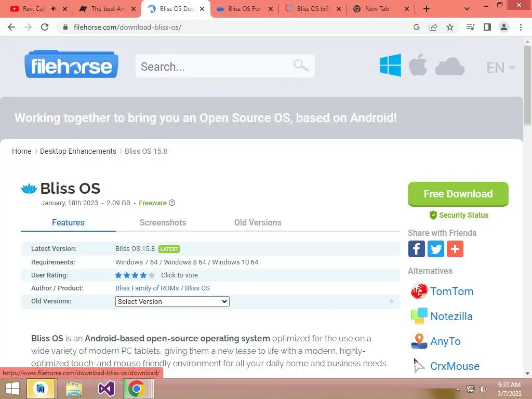Open Bliss Family of ROMs link
Image resolution: width=532 pixels, height=399 pixels.
point(147,288)
